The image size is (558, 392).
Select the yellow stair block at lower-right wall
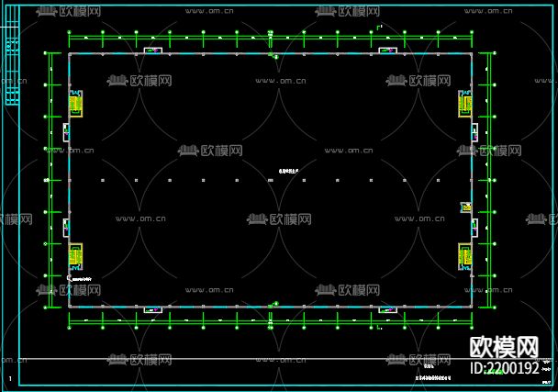(x=465, y=256)
